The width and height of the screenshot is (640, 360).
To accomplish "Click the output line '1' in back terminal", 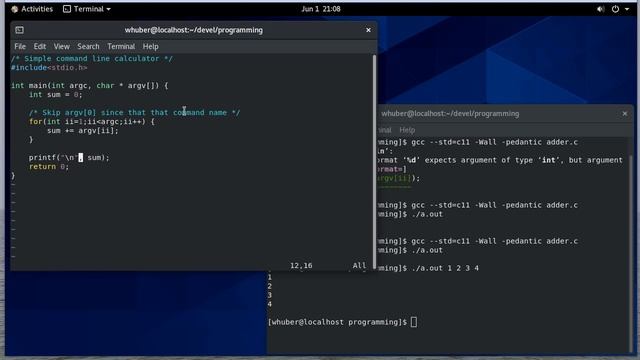I will 269,277.
